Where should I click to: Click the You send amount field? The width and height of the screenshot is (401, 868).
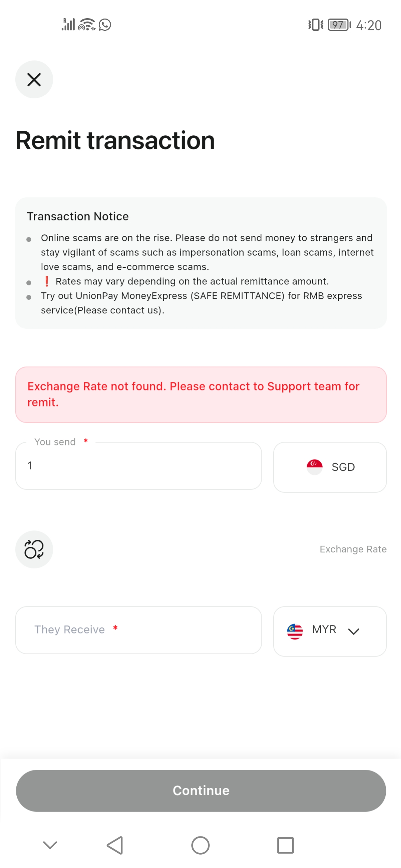[x=138, y=466]
